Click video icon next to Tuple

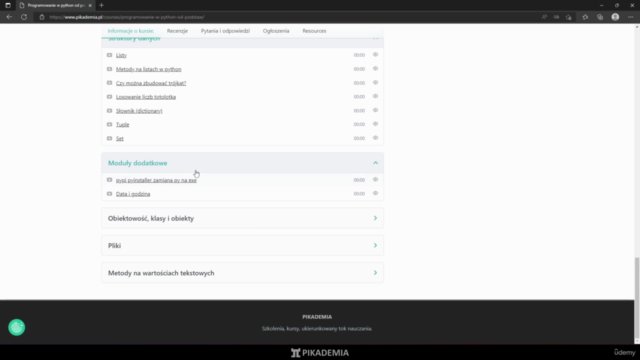[109, 124]
